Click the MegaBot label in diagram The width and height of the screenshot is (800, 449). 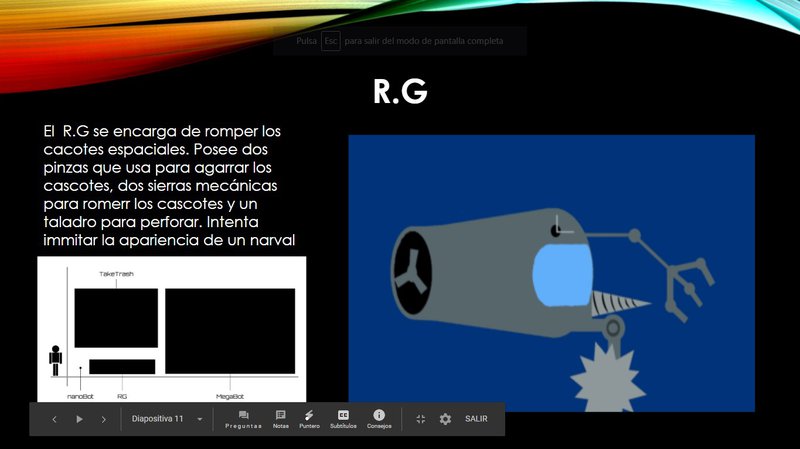click(230, 396)
